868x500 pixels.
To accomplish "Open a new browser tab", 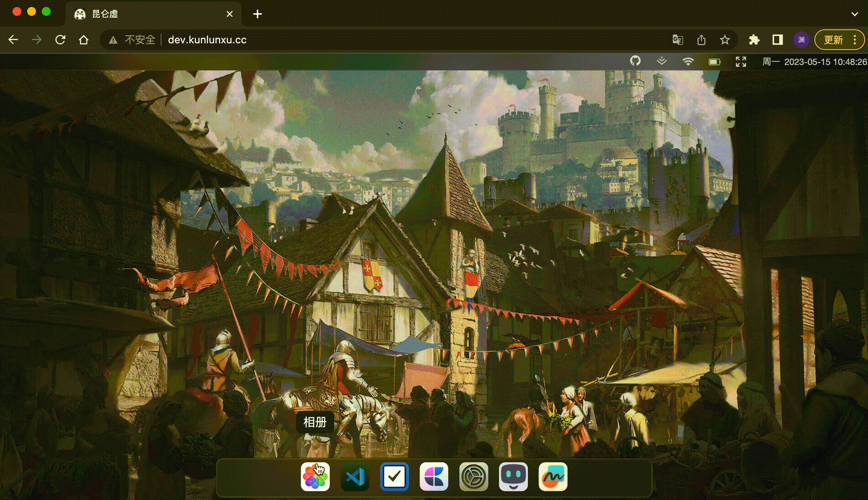I will pyautogui.click(x=258, y=14).
